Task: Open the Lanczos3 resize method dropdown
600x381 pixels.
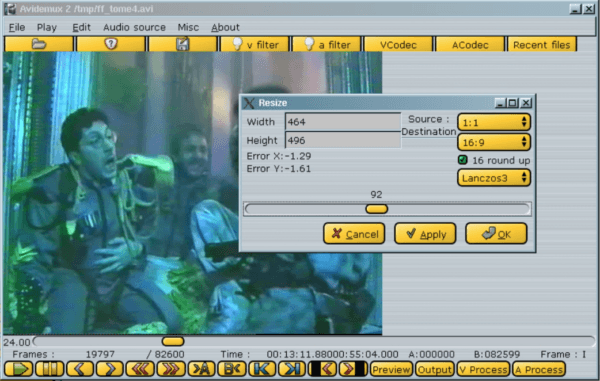Action: pyautogui.click(x=494, y=178)
